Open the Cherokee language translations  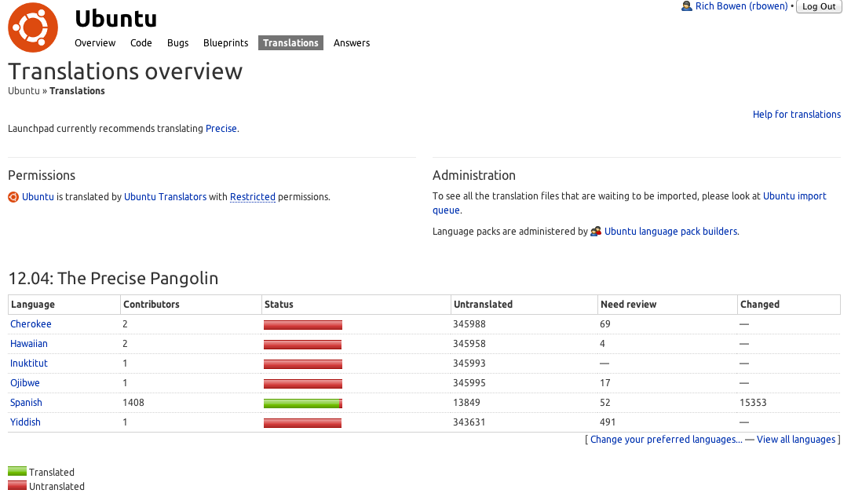pyautogui.click(x=31, y=324)
